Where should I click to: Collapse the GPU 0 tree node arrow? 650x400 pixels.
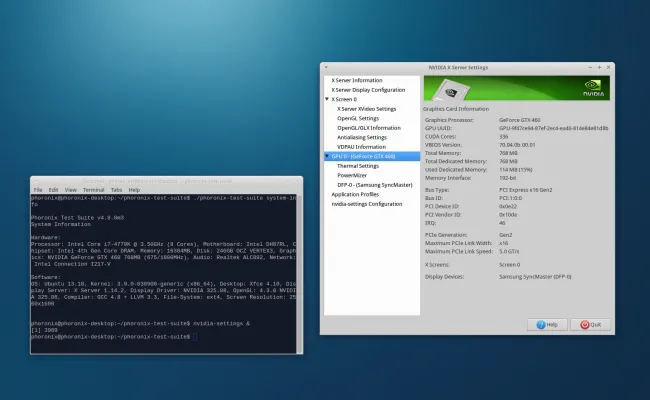[x=327, y=156]
